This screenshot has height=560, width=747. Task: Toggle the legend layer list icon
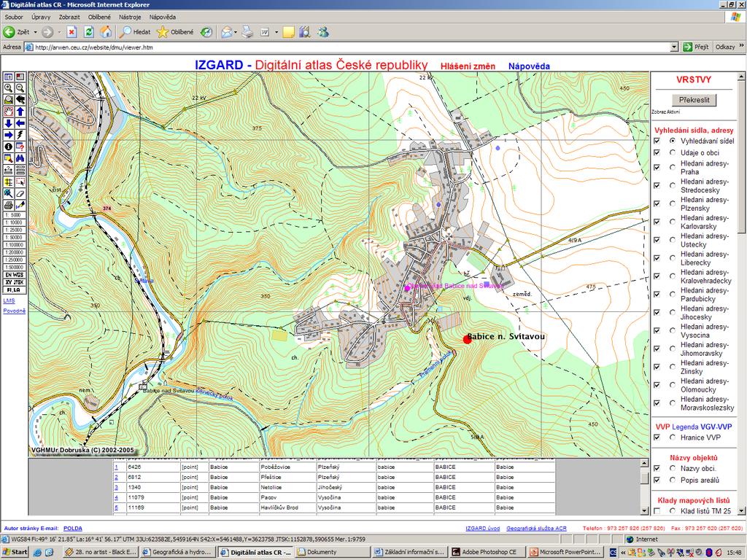click(8, 77)
